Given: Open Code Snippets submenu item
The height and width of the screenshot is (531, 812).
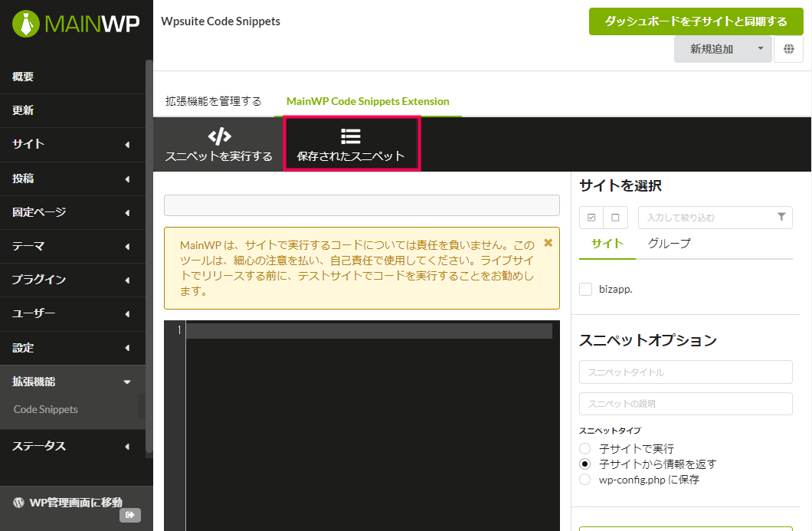Looking at the screenshot, I should click(x=45, y=409).
